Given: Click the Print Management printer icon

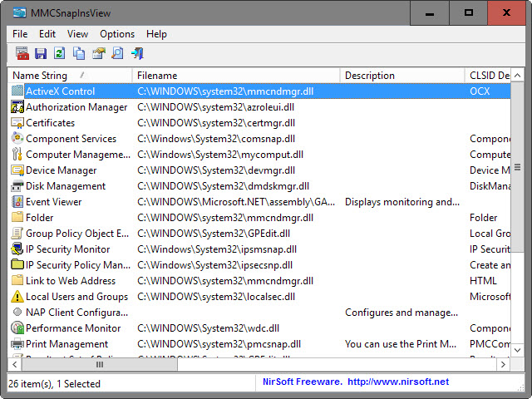Looking at the screenshot, I should tap(17, 344).
